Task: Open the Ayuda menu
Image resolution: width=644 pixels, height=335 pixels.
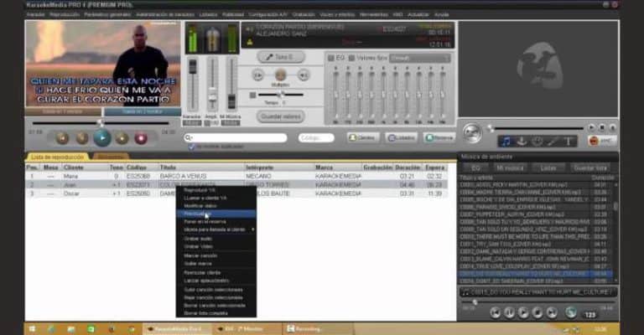Action: coord(442,14)
